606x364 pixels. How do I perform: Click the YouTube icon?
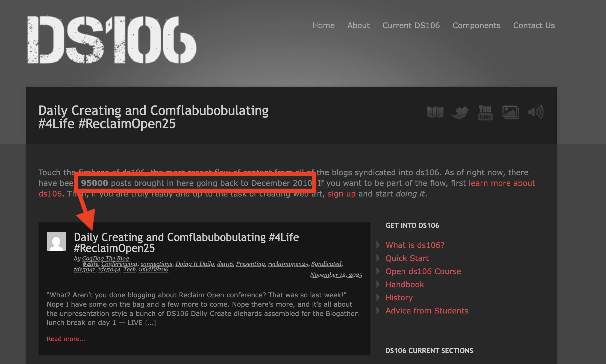[485, 112]
